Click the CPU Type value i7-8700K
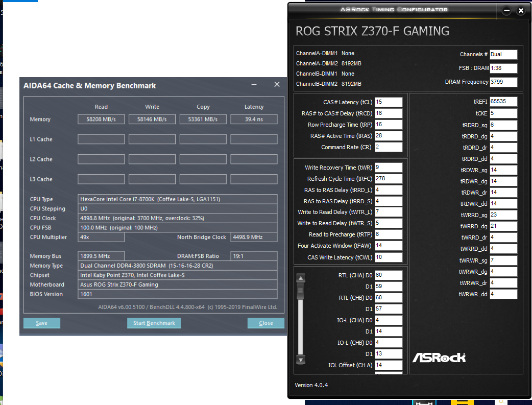 pyautogui.click(x=178, y=199)
